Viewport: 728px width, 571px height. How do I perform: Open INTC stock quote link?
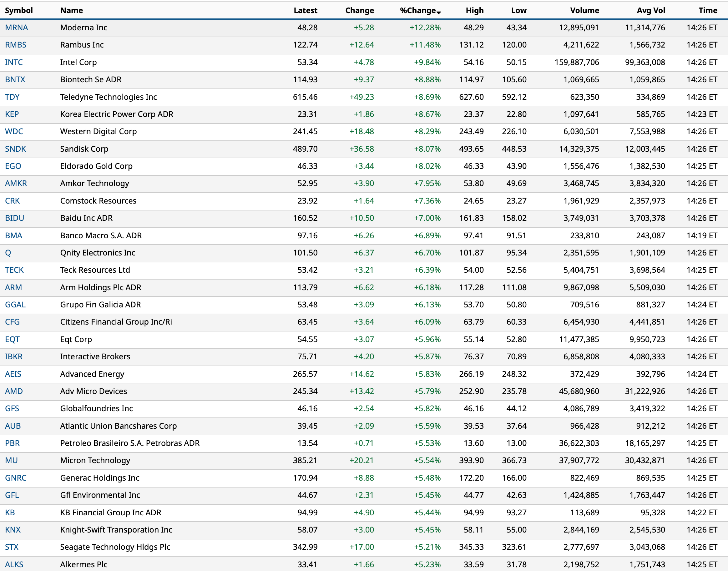click(x=14, y=62)
